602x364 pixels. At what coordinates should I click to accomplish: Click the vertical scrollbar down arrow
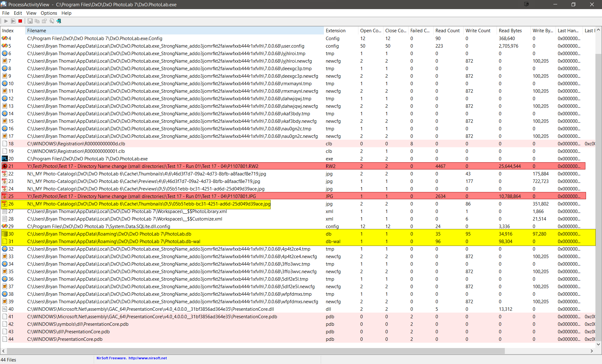click(599, 345)
